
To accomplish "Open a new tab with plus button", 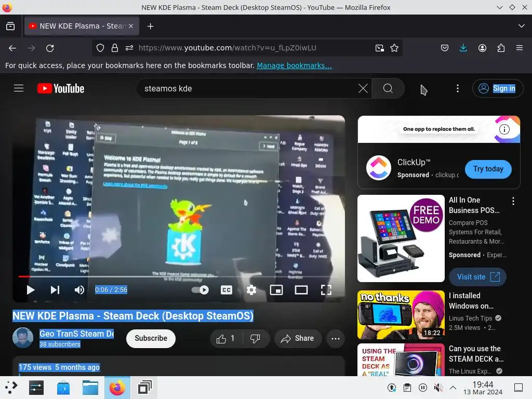I will [x=150, y=26].
